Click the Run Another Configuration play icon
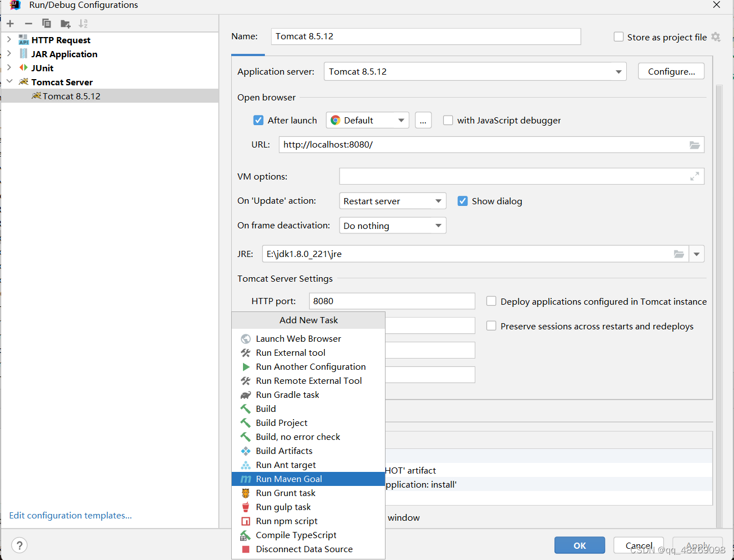Screen dimensions: 734x560 246,367
